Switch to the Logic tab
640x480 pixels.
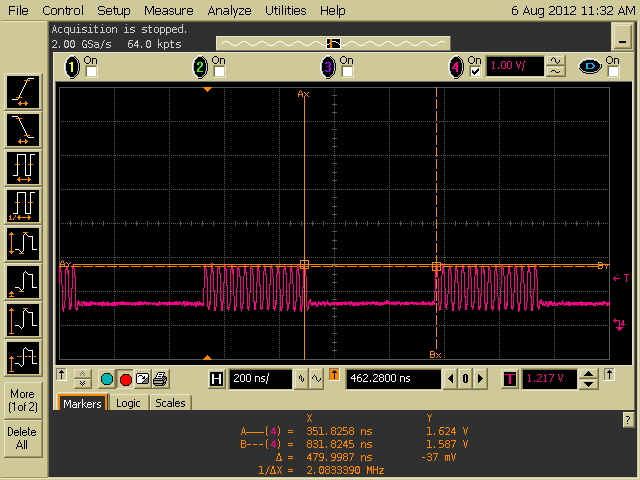click(128, 403)
